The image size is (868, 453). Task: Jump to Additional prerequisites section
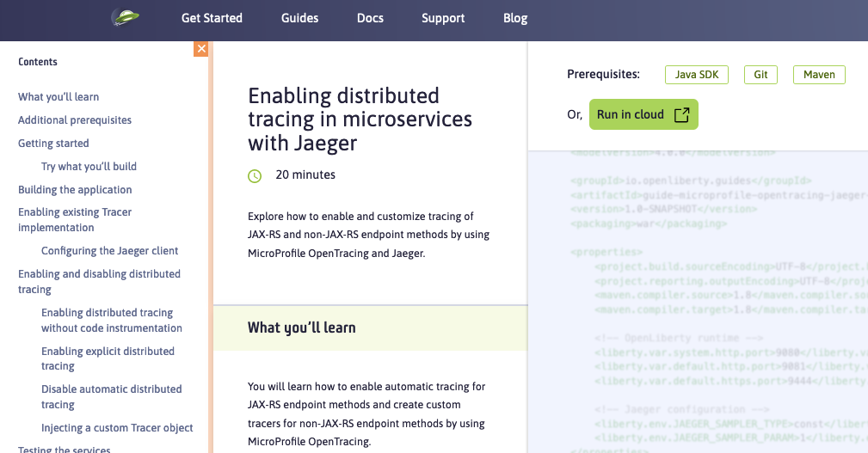click(x=75, y=120)
